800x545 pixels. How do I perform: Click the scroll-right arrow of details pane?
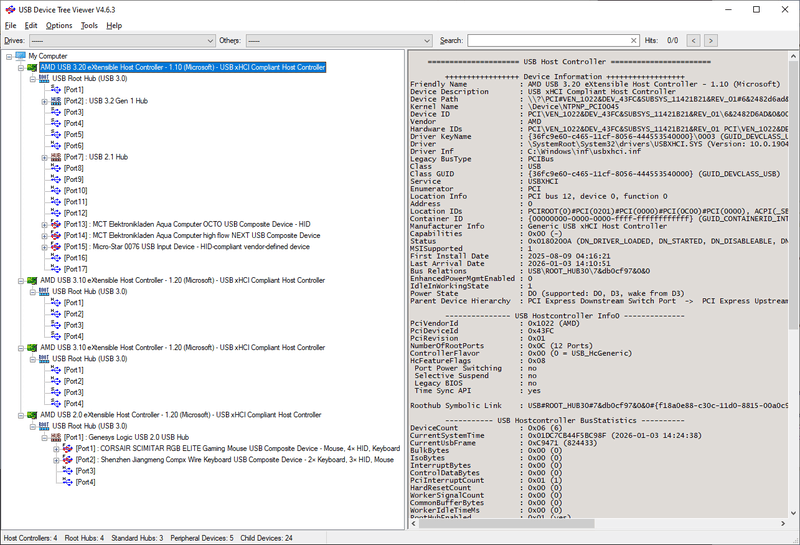click(783, 524)
